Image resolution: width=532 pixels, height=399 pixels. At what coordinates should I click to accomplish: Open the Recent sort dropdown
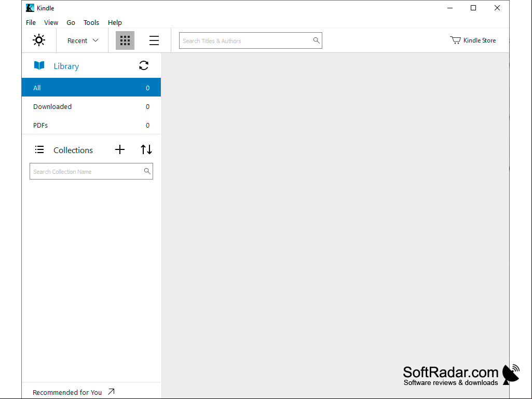point(83,40)
